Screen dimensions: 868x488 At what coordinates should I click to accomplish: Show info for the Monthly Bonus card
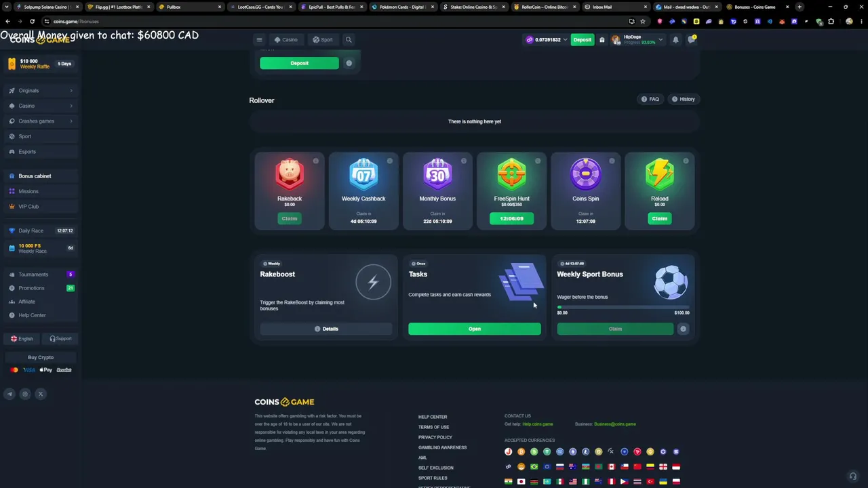click(x=464, y=161)
